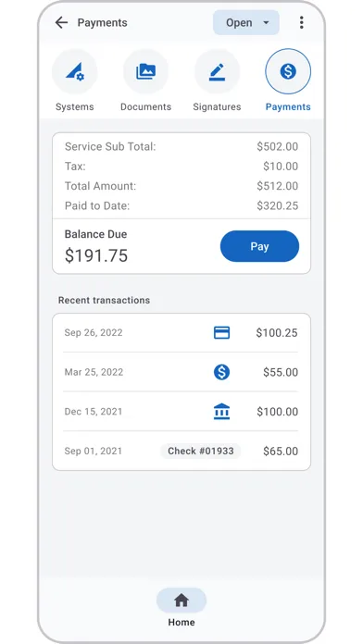Switch to the Documents tab label

click(x=146, y=106)
